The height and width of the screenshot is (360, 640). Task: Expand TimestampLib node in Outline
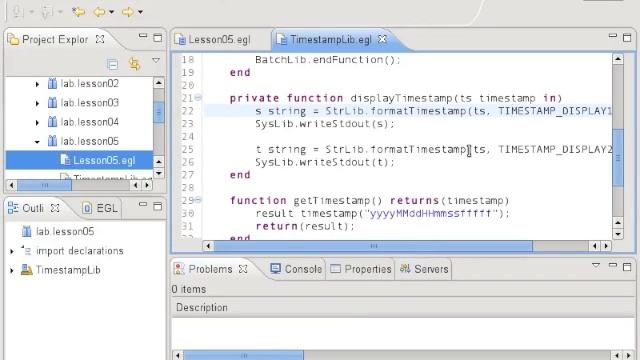(x=11, y=271)
